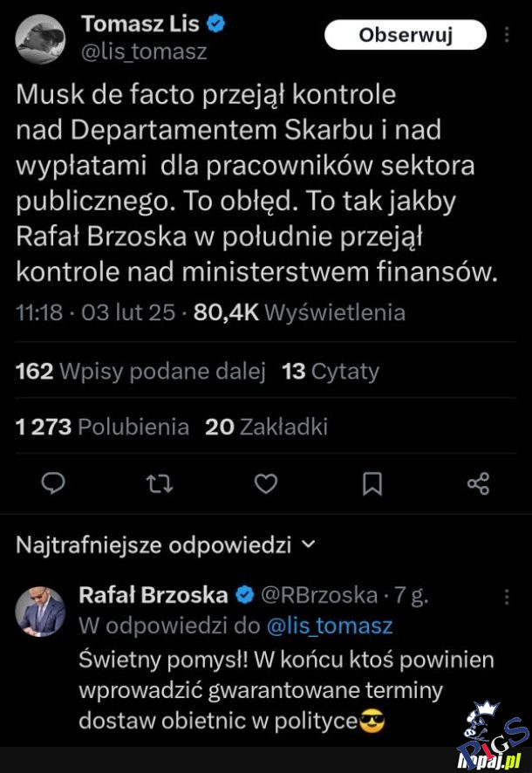Bookmark the tweet using the bookmark icon
Image resolution: width=532 pixels, height=773 pixels.
pos(372,483)
